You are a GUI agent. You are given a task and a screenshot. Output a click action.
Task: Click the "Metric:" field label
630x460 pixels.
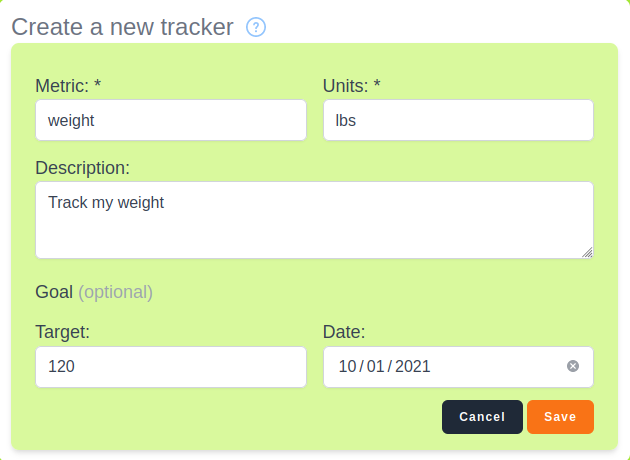(68, 86)
